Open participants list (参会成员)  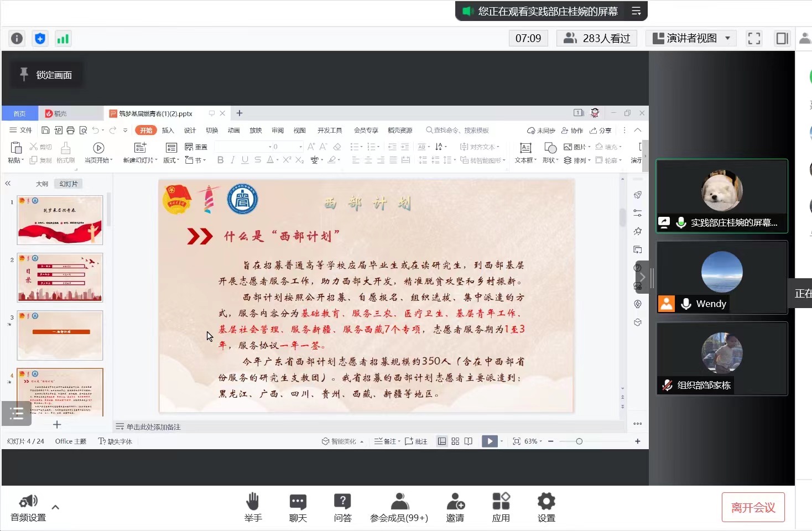click(399, 507)
